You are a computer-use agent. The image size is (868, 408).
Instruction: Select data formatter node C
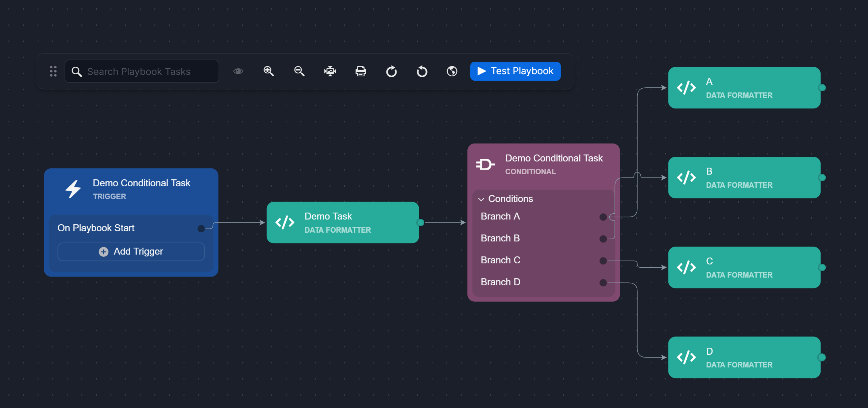744,267
